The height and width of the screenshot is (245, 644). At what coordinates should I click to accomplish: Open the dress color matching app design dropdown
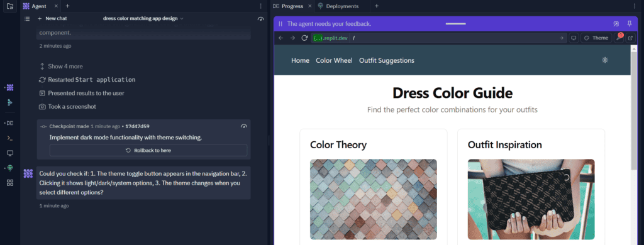[143, 18]
